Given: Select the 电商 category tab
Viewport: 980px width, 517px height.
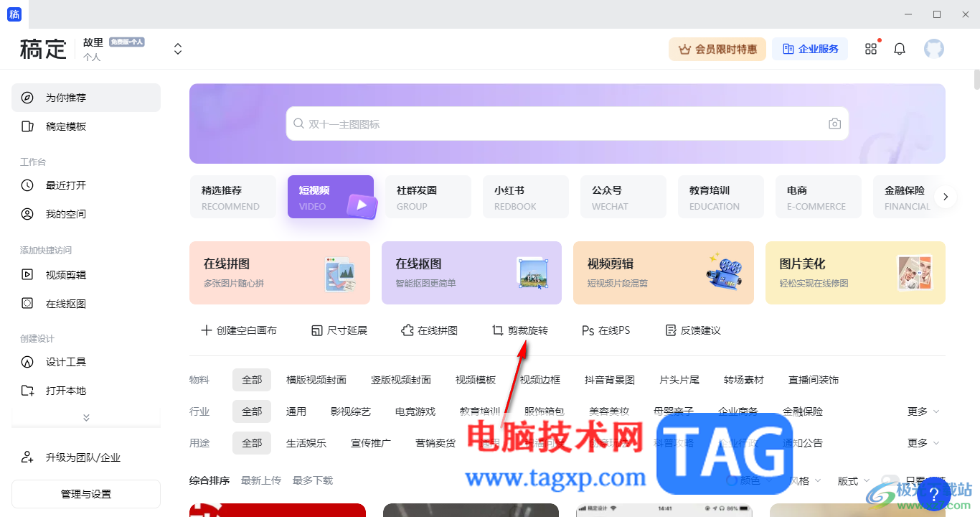Looking at the screenshot, I should point(819,197).
